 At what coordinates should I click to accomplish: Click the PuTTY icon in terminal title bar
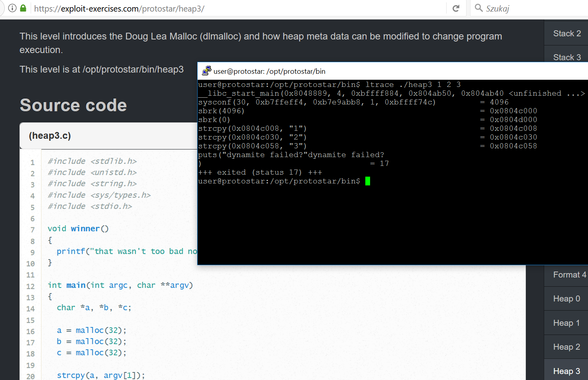(x=206, y=71)
